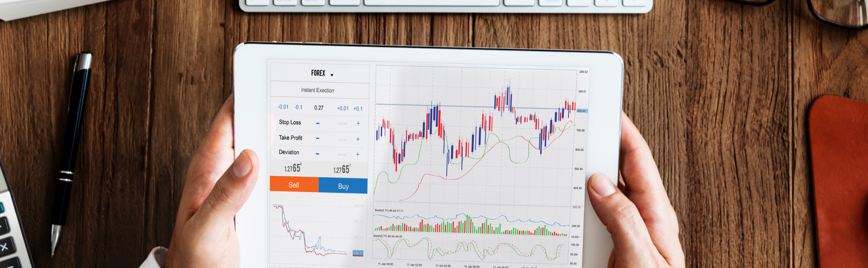The width and height of the screenshot is (868, 268).
Task: Increase Take Profit with plus icon
Action: 358,139
